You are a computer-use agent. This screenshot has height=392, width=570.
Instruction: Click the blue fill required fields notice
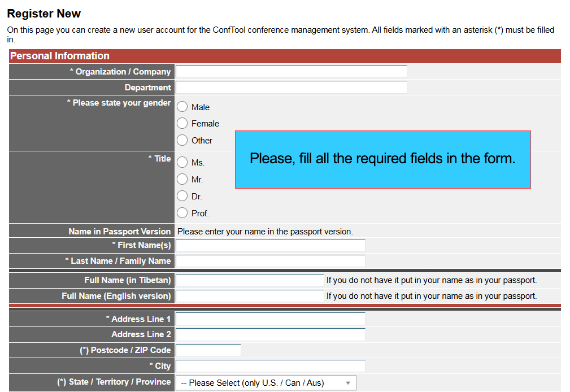382,159
